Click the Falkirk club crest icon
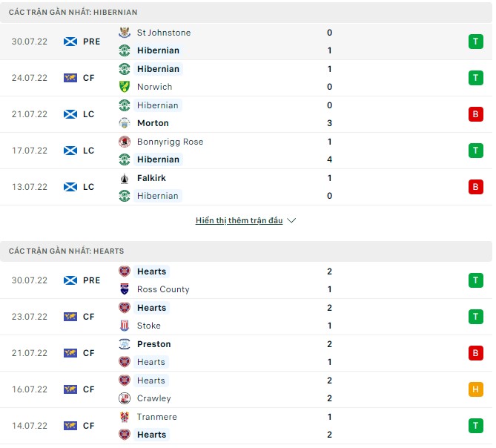 [125, 178]
